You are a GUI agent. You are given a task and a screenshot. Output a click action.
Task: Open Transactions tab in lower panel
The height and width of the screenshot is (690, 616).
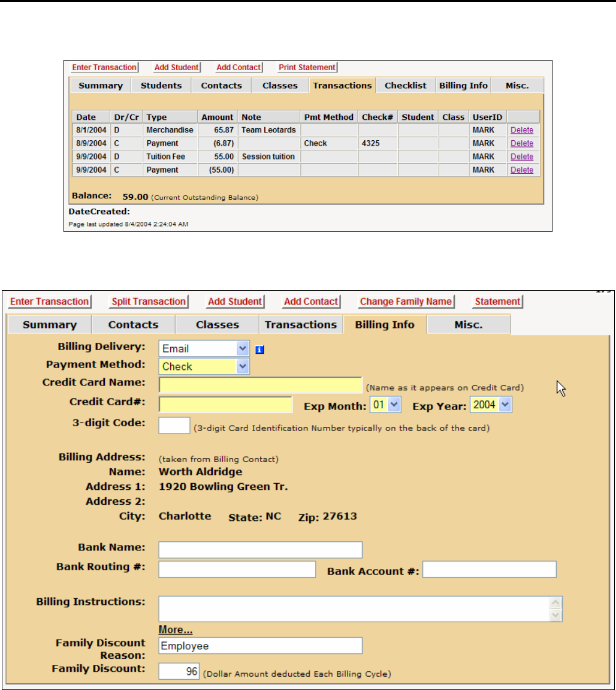click(x=301, y=325)
